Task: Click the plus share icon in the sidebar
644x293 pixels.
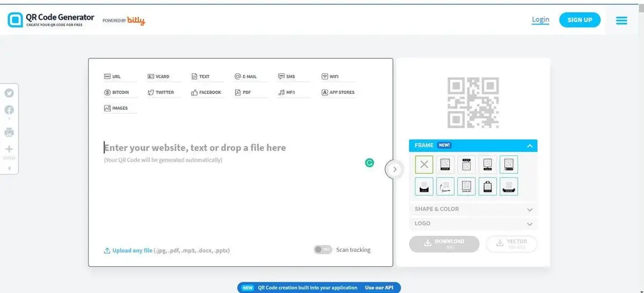Action: (9, 149)
